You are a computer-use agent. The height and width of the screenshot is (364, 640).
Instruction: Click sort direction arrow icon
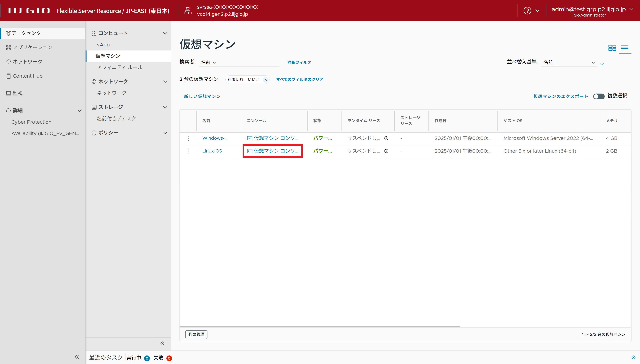[602, 63]
